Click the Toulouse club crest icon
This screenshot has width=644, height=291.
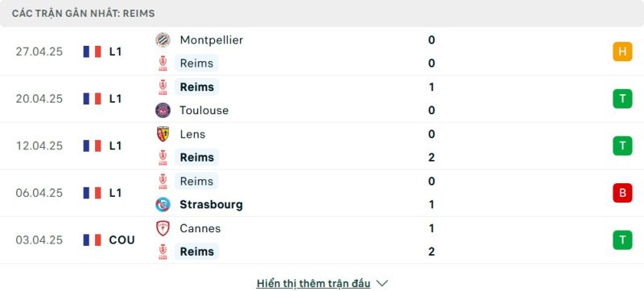[163, 110]
